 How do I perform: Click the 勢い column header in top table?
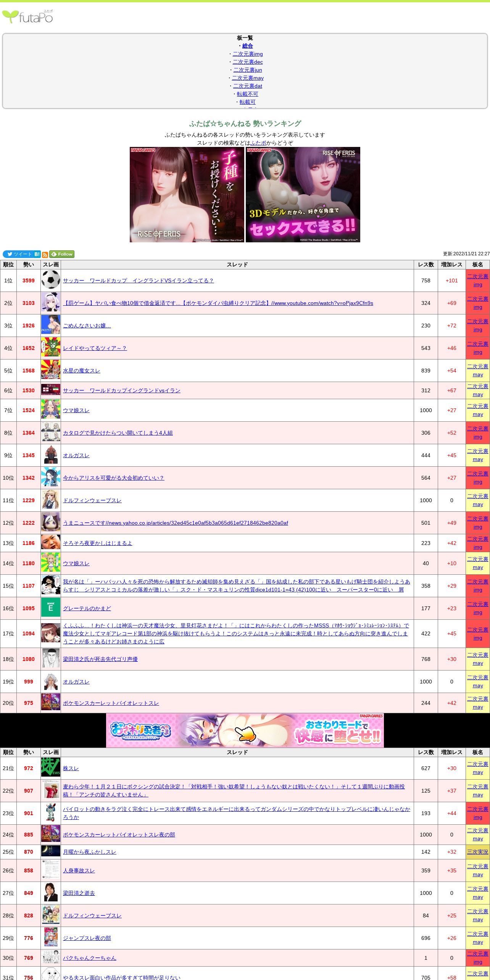click(x=29, y=264)
